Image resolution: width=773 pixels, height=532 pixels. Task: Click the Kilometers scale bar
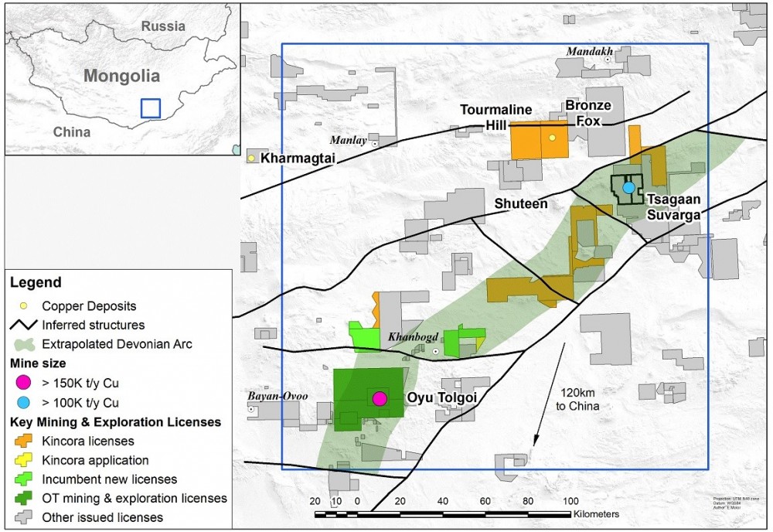tap(443, 513)
